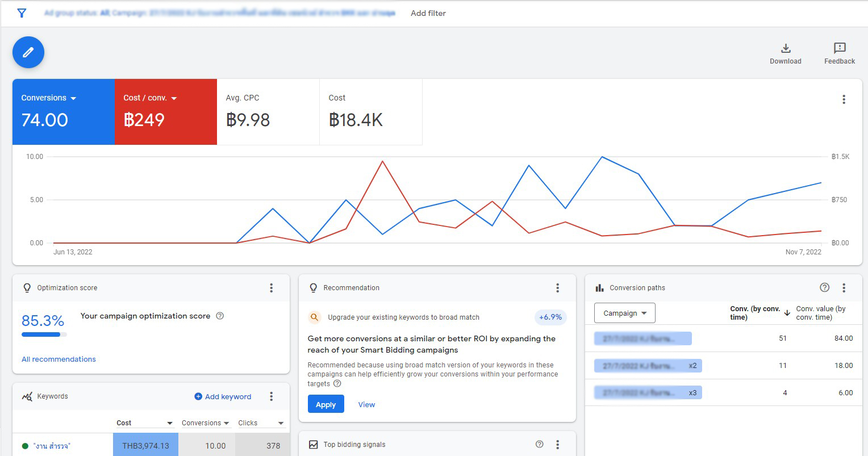The height and width of the screenshot is (456, 868).
Task: Open Conversion paths help icon
Action: pyautogui.click(x=824, y=287)
